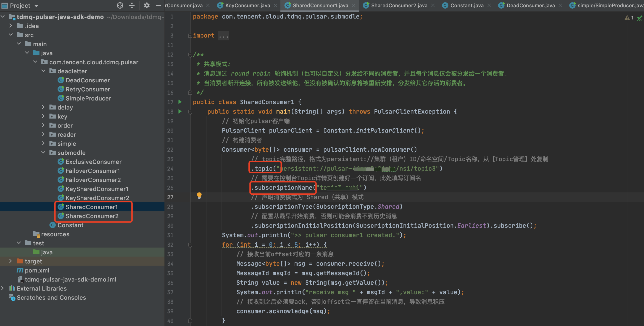The height and width of the screenshot is (326, 644).
Task: Close the SharedConsumer1.java tab
Action: pyautogui.click(x=354, y=6)
